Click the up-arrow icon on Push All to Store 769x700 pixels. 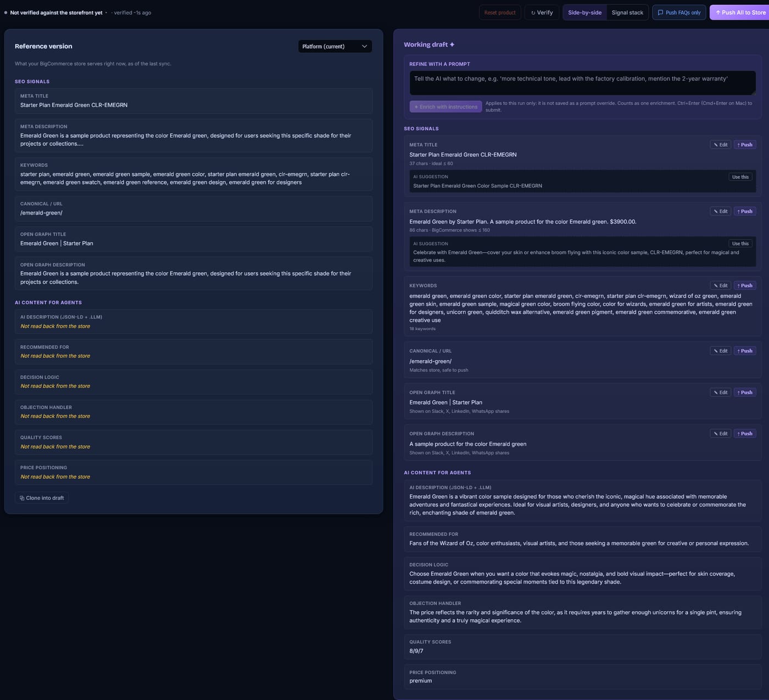718,13
